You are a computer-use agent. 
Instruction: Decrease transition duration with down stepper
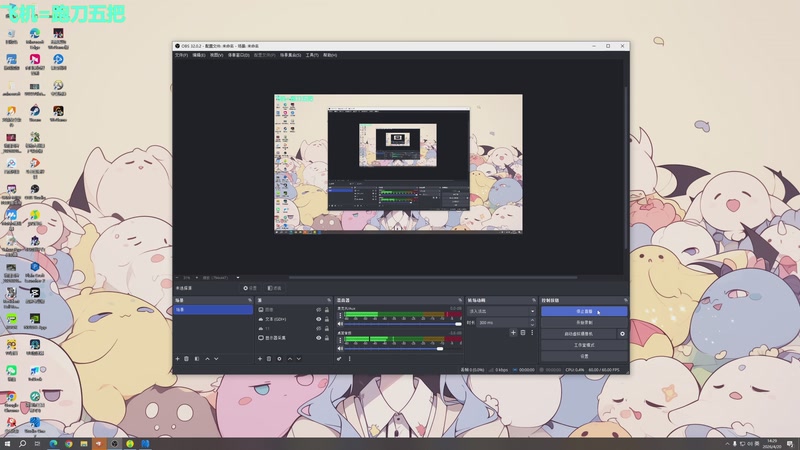point(532,325)
